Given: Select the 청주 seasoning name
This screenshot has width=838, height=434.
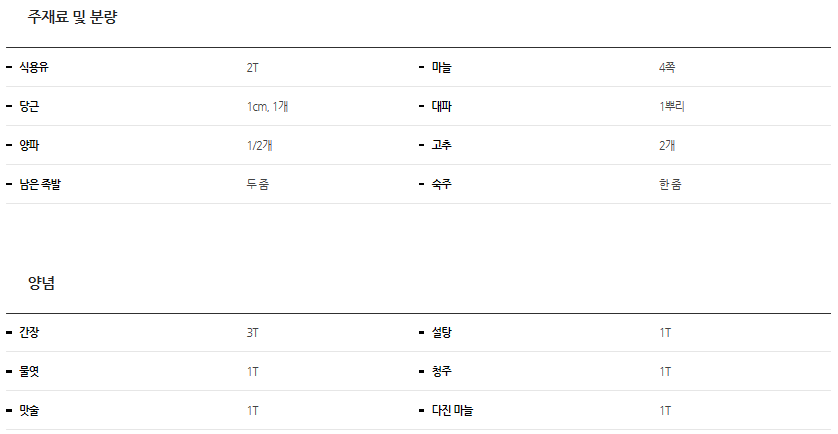Looking at the screenshot, I should tap(441, 371).
